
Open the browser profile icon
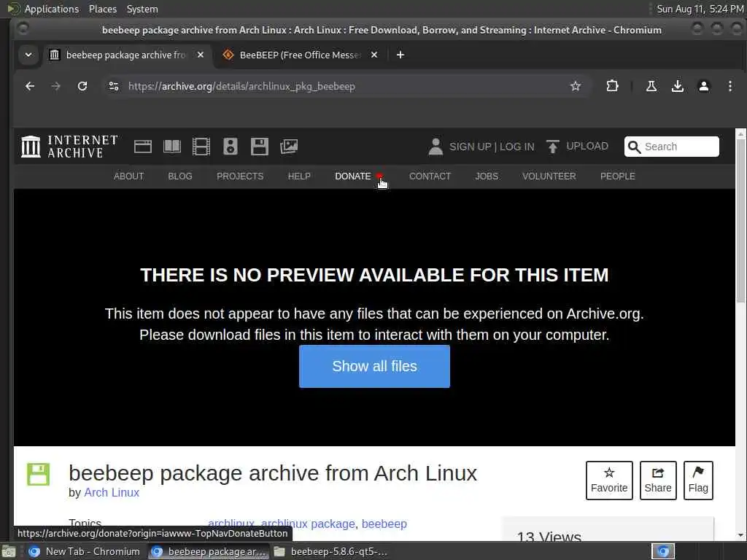click(x=704, y=86)
